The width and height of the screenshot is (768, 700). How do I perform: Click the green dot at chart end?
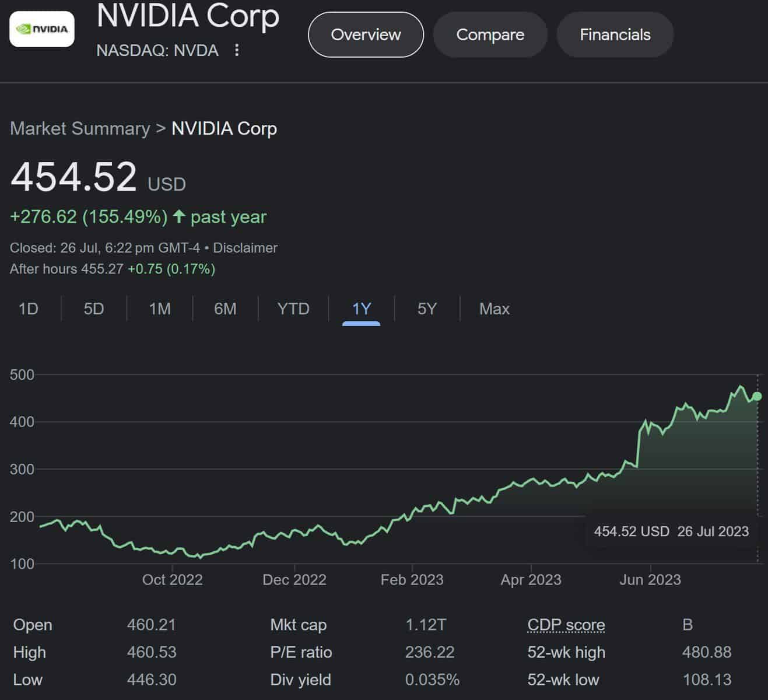pyautogui.click(x=757, y=397)
